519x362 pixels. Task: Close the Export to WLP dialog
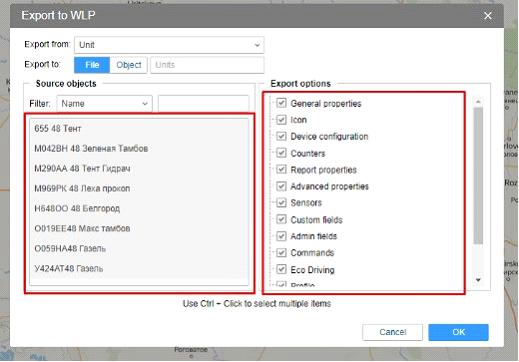(x=488, y=16)
